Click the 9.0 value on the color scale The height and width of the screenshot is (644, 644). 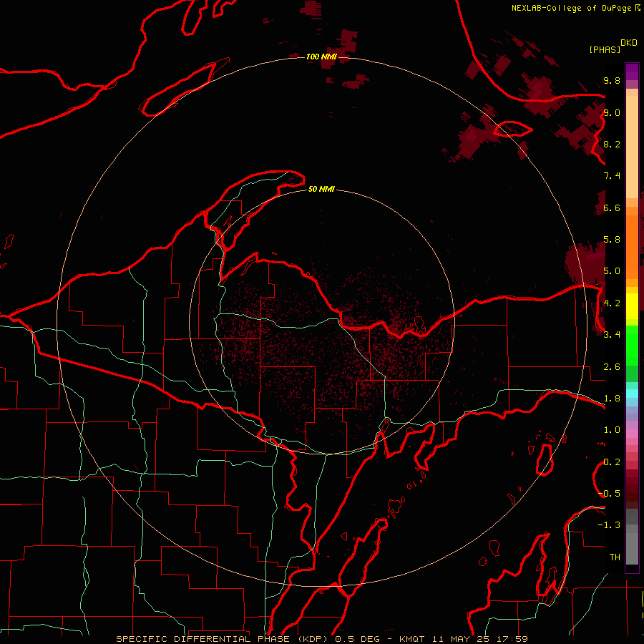tap(612, 112)
